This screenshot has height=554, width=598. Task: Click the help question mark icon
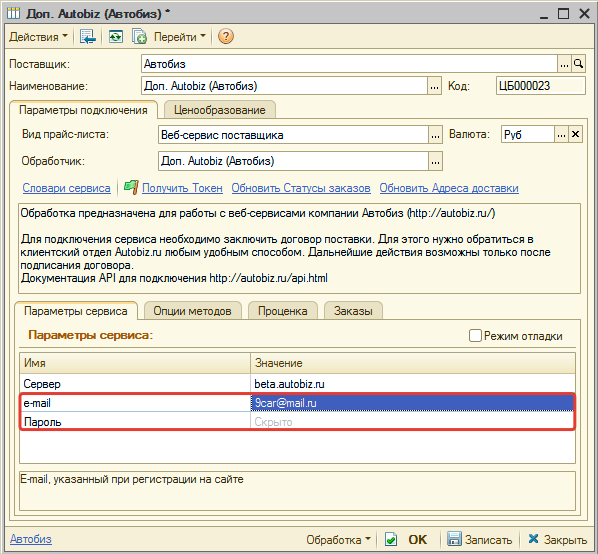click(225, 37)
